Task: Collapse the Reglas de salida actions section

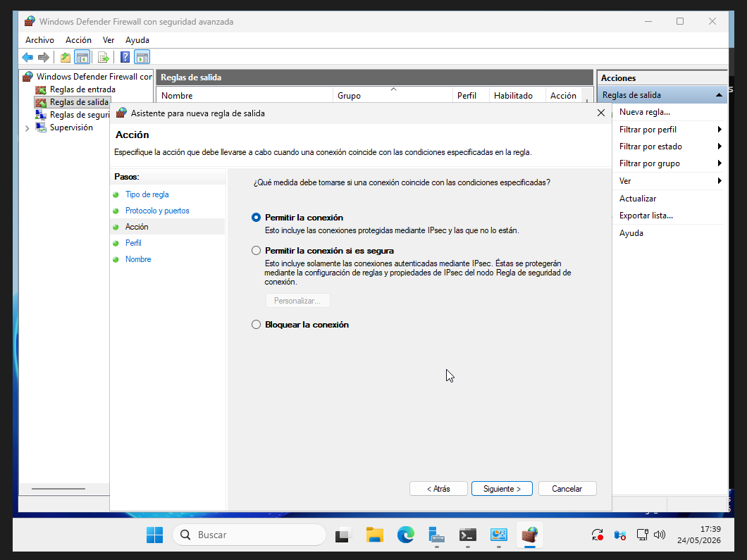Action: click(x=719, y=95)
